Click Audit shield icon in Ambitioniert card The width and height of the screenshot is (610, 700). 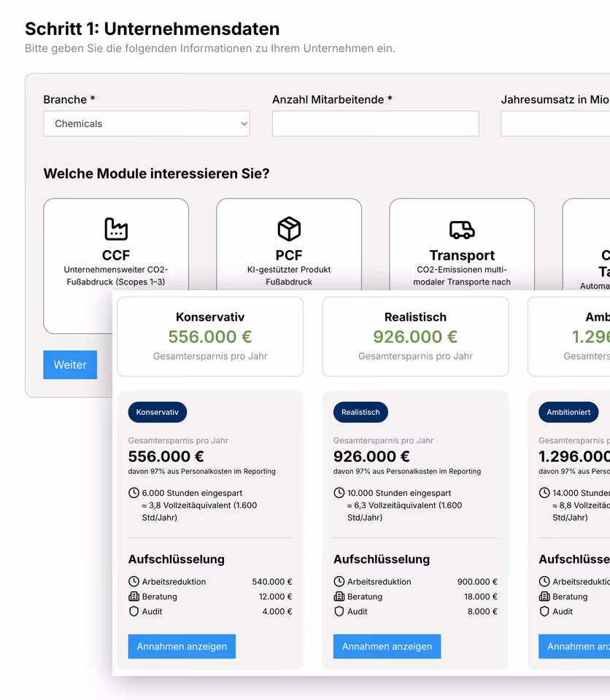coord(544,611)
